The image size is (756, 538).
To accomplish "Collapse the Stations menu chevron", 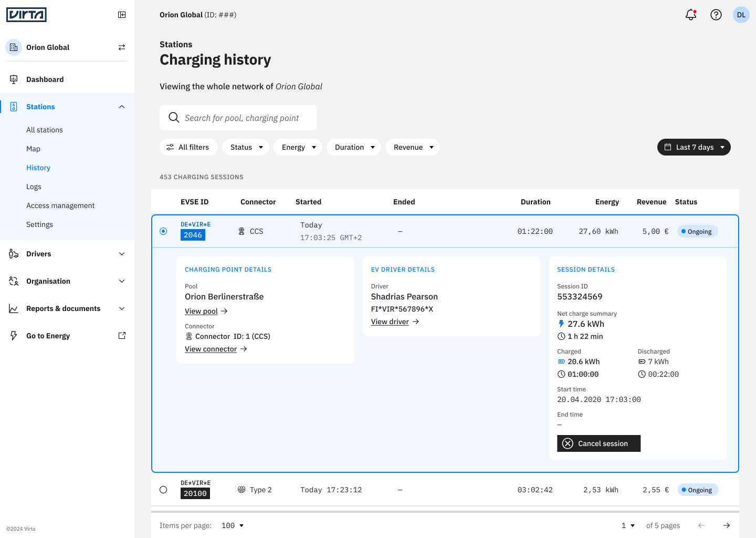I will (122, 107).
